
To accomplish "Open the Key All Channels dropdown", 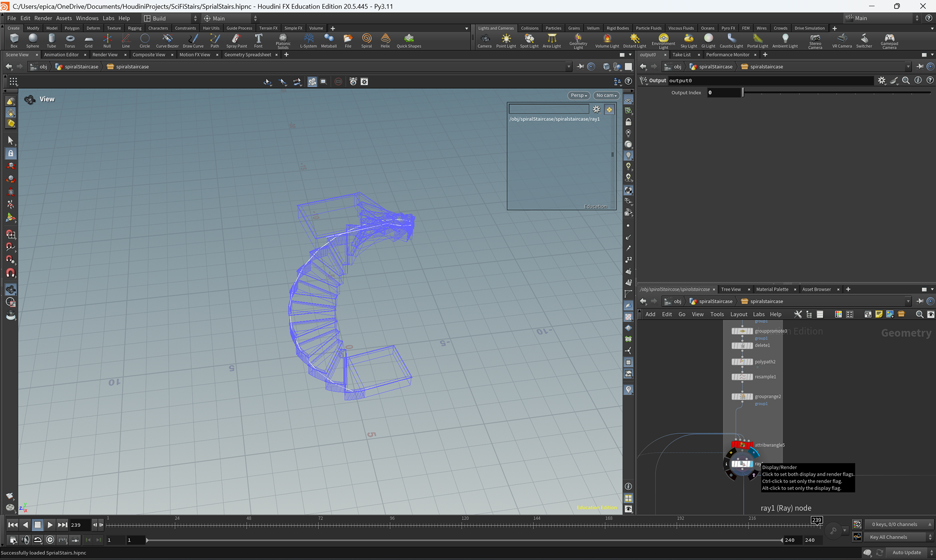I will [x=899, y=537].
